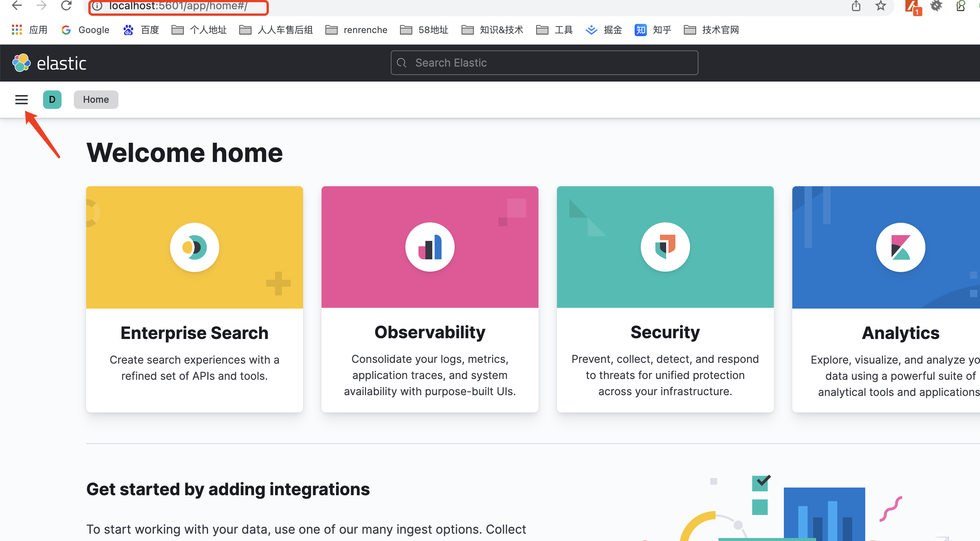Image resolution: width=980 pixels, height=541 pixels.
Task: Click the browser share icon
Action: [x=856, y=6]
